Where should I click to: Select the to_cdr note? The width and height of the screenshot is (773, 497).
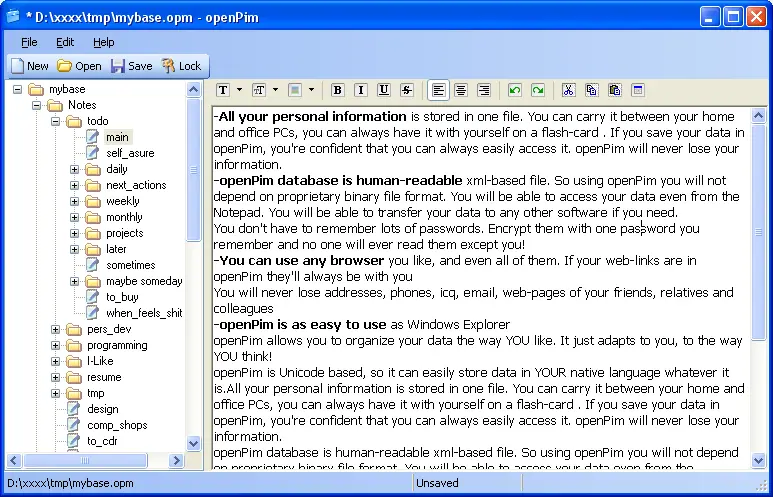point(102,441)
